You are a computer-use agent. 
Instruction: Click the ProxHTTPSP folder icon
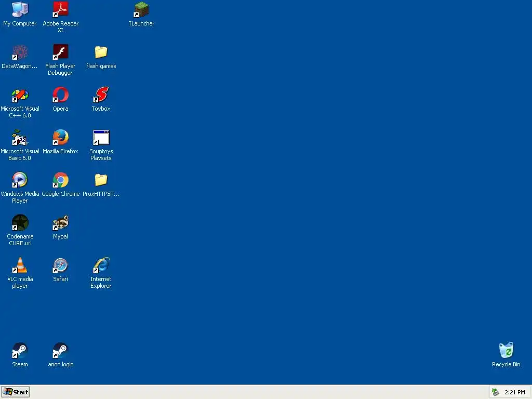[x=101, y=180]
